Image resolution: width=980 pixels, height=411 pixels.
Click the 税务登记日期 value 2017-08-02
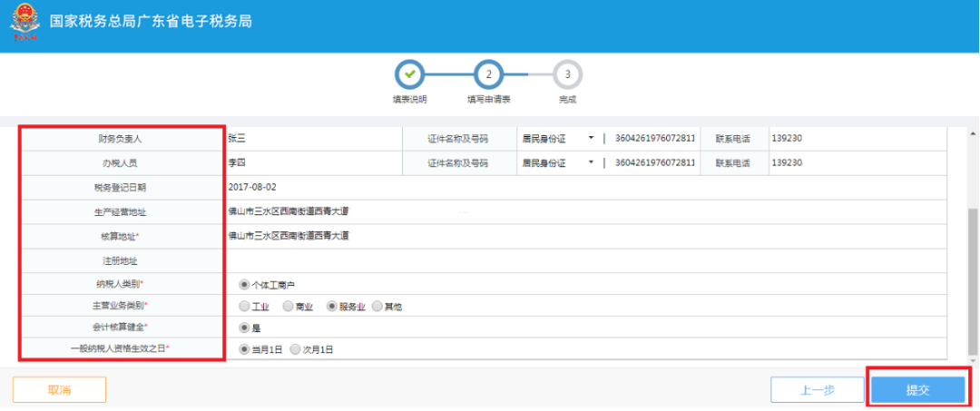[x=252, y=187]
